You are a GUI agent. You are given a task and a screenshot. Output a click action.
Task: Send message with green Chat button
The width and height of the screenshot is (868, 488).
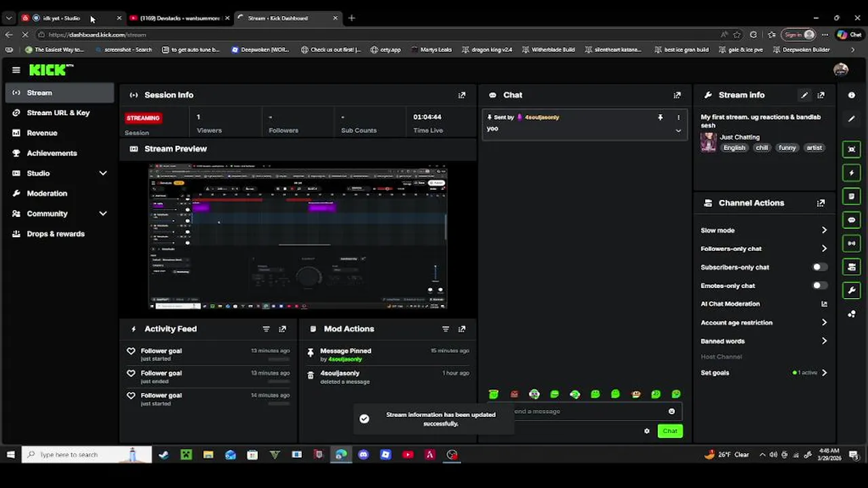click(670, 431)
